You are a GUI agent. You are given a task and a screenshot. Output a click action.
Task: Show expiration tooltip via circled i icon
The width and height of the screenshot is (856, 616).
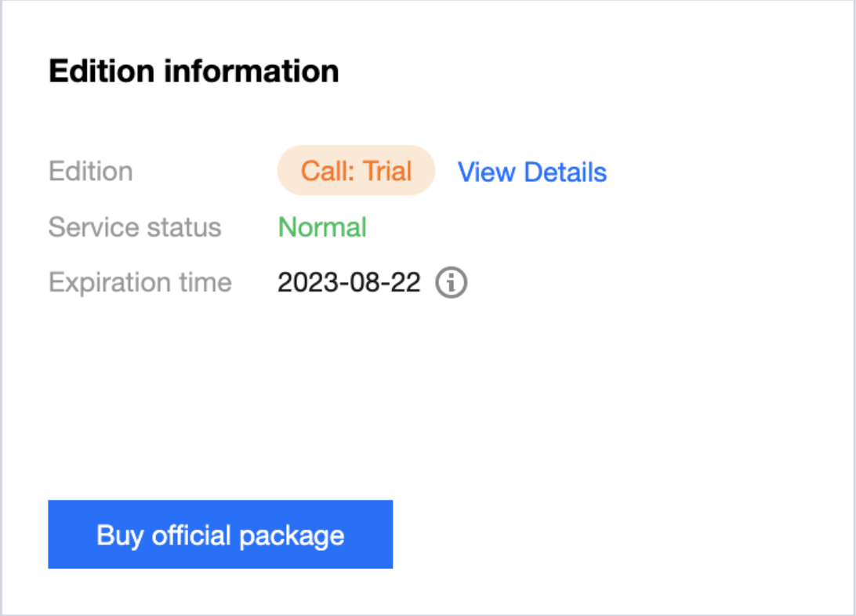pyautogui.click(x=451, y=283)
